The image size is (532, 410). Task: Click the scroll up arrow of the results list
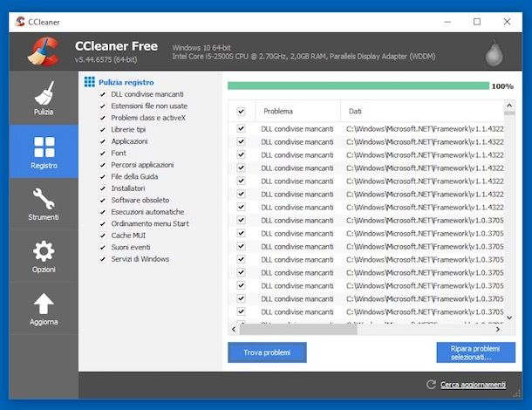click(509, 106)
